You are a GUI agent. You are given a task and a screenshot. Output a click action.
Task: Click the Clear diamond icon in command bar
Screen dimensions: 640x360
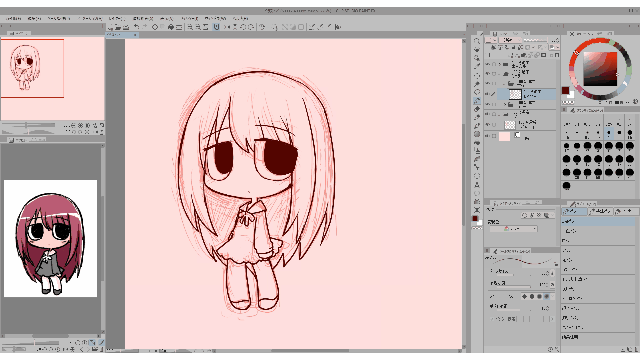pos(155,27)
